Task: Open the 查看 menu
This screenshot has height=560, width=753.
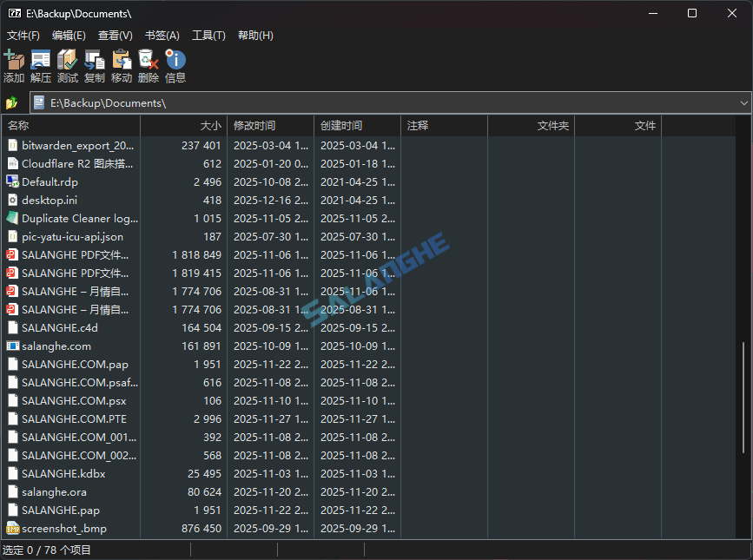Action: click(x=114, y=35)
